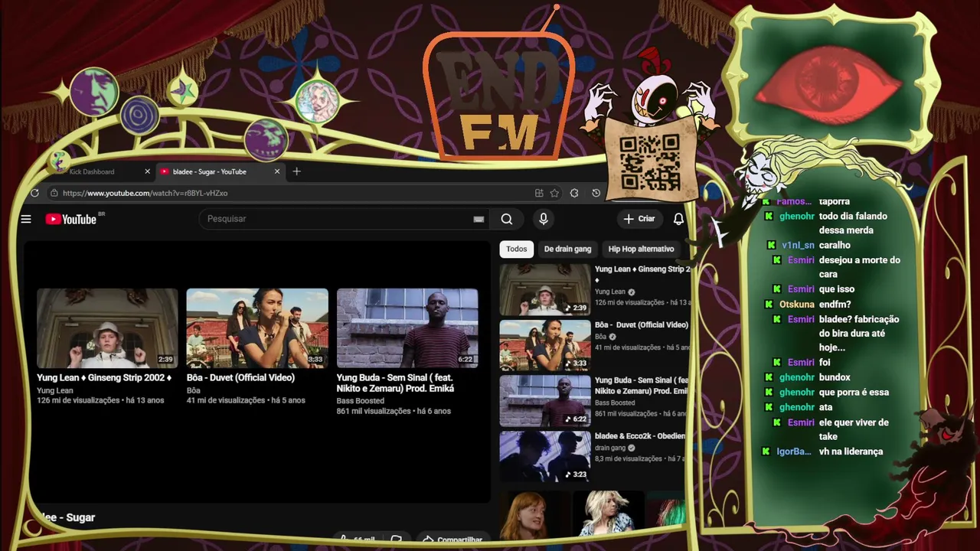
Task: Open end-screen Yung Buda Sem Sinal thumbnail
Action: (407, 328)
